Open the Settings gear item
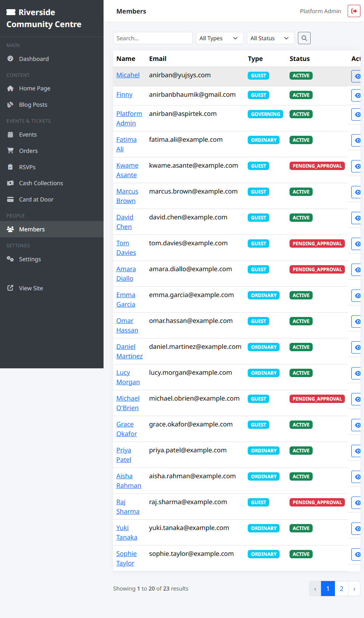The height and width of the screenshot is (618, 364). (30, 259)
